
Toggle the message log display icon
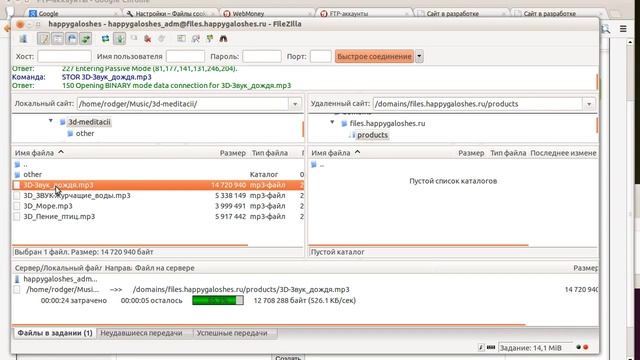[x=43, y=39]
